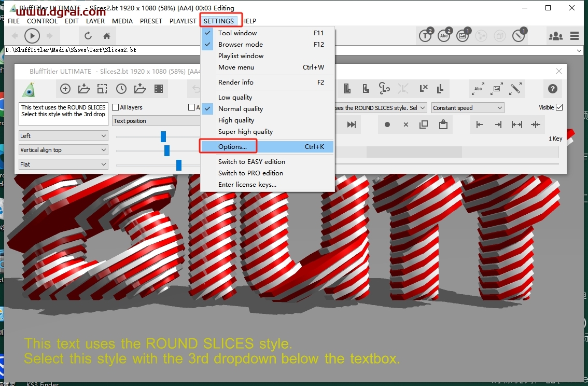Select Super high quality option
The width and height of the screenshot is (588, 386).
[x=268, y=132]
